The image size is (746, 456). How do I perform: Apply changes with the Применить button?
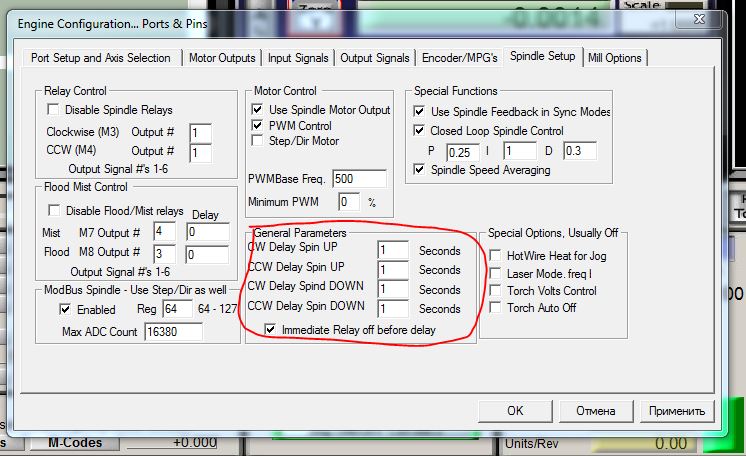(677, 411)
